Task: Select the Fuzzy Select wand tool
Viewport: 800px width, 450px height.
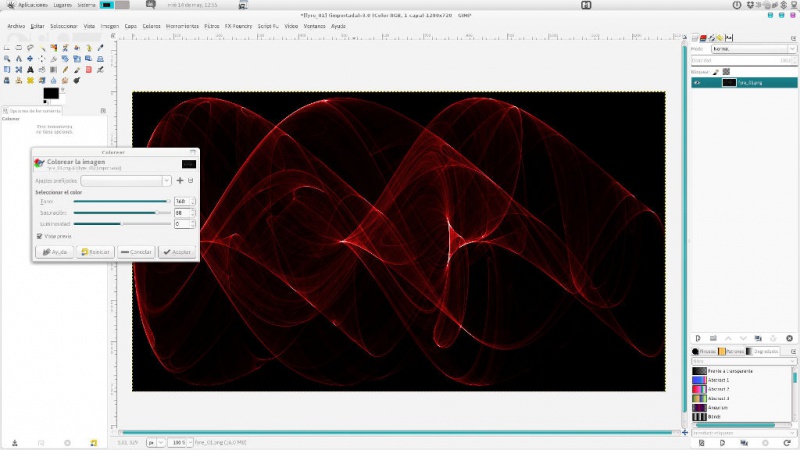Action: (x=42, y=47)
